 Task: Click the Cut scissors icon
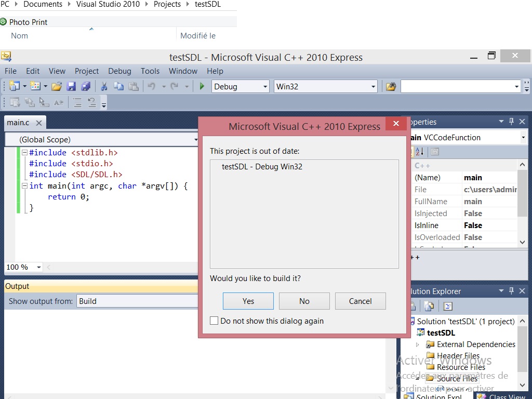[104, 87]
